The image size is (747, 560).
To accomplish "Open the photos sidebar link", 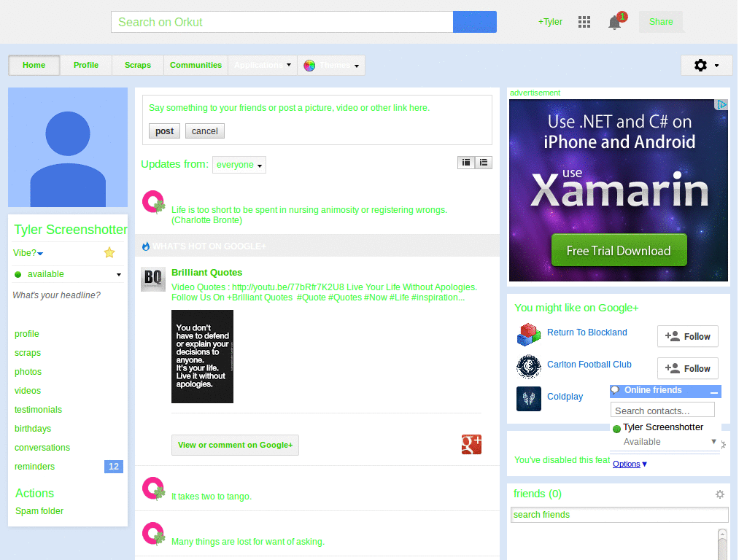I will point(28,372).
